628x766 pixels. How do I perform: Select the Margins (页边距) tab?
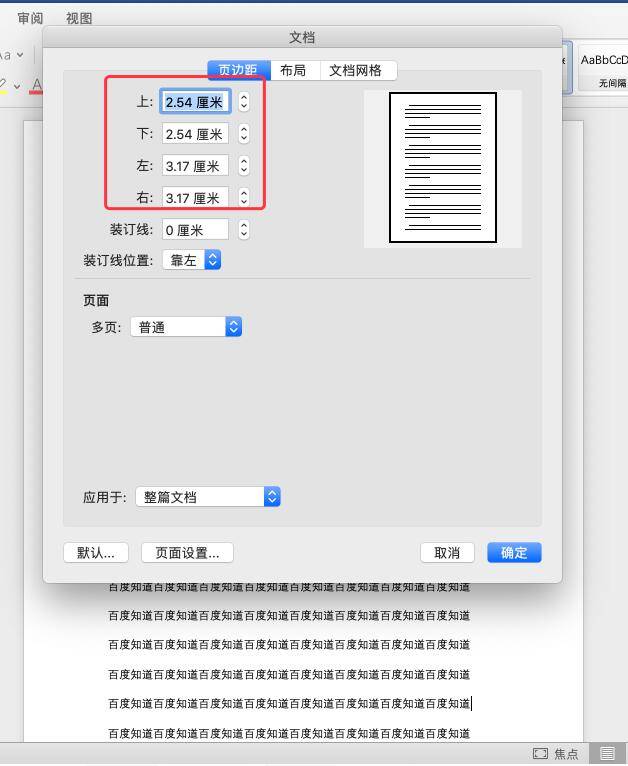pos(238,70)
